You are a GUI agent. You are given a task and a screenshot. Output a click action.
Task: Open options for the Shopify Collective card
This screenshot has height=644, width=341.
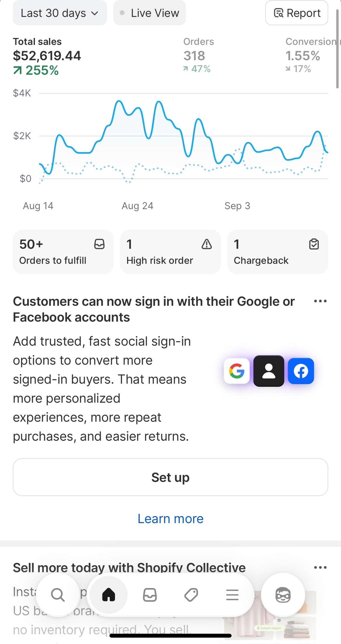[320, 568]
